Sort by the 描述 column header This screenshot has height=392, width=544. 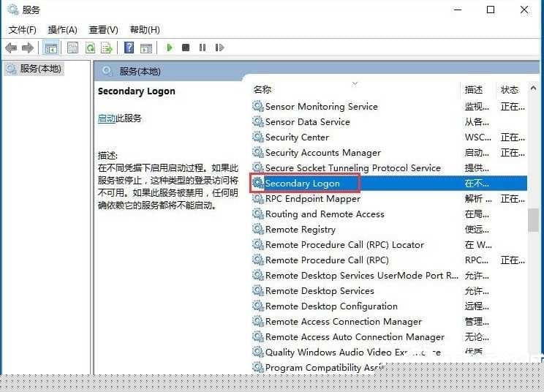point(474,90)
